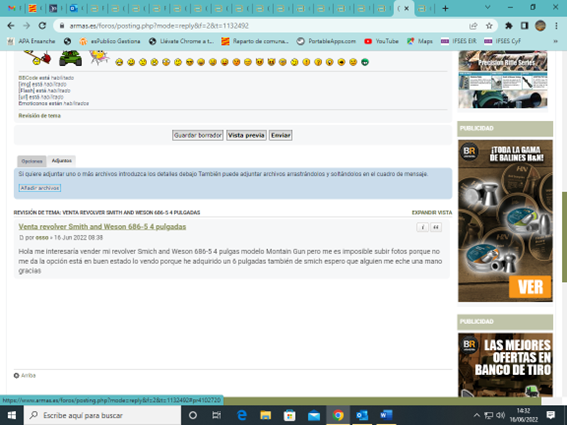
Task: Click the post info 'i' icon
Action: click(x=422, y=227)
